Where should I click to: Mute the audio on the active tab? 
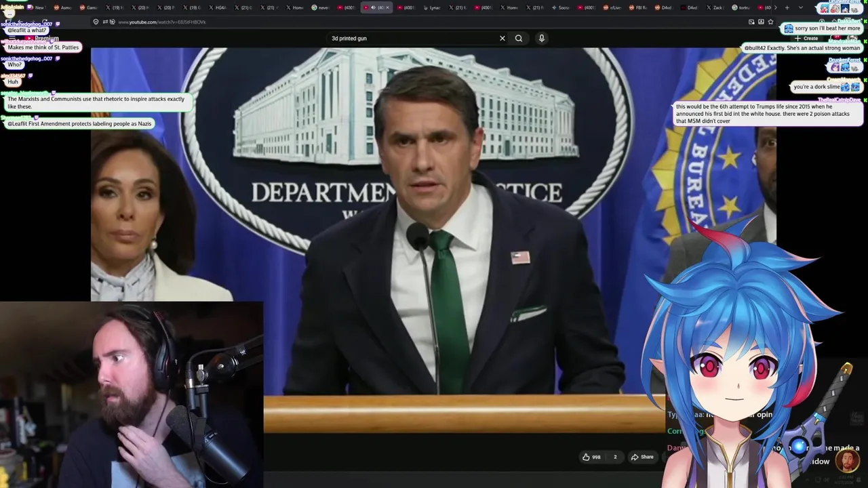[x=372, y=7]
